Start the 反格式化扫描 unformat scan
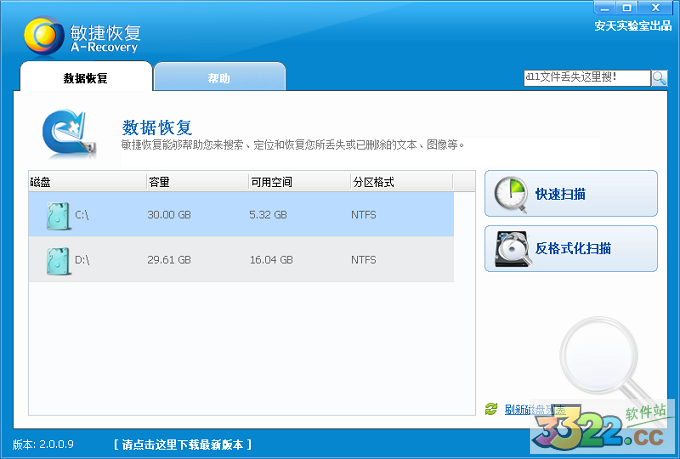 pos(571,248)
